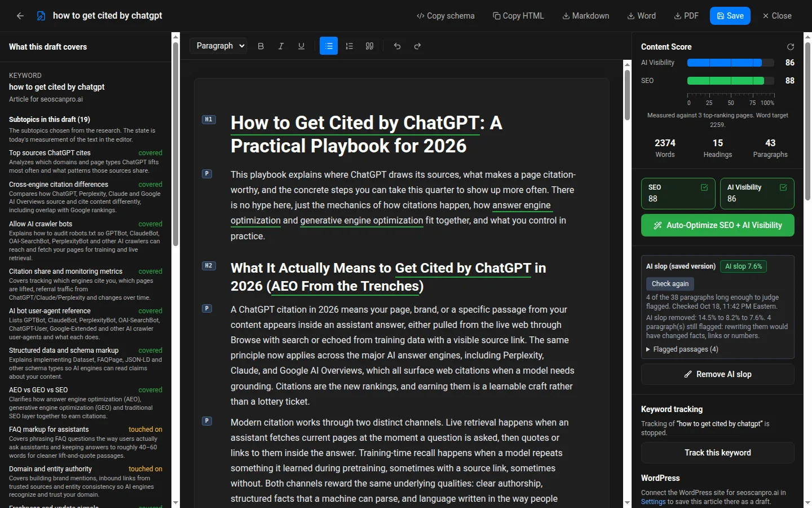
Task: Click Copy HTML in the top bar
Action: pos(518,16)
